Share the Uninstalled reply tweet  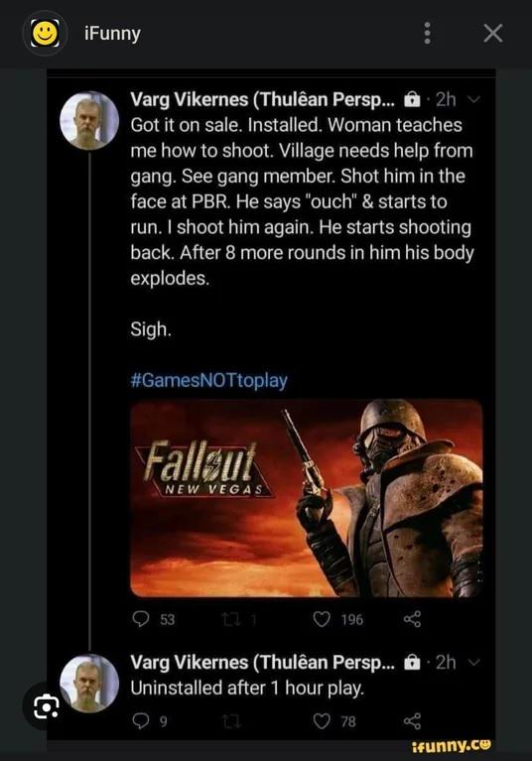point(412,721)
